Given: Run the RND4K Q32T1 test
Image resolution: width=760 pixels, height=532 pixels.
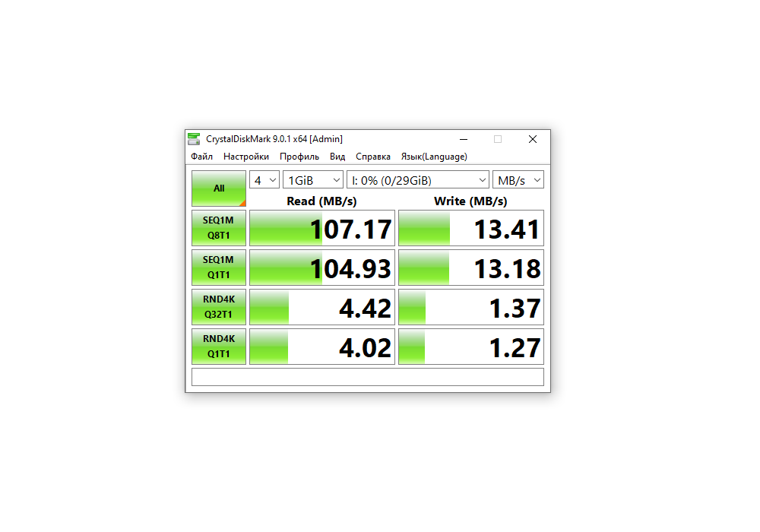Looking at the screenshot, I should pos(219,307).
